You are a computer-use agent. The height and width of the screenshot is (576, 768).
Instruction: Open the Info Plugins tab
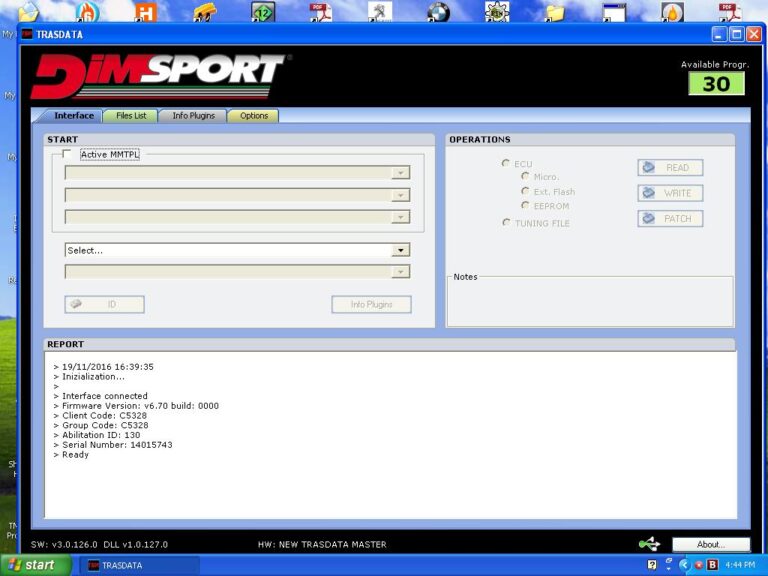(193, 116)
